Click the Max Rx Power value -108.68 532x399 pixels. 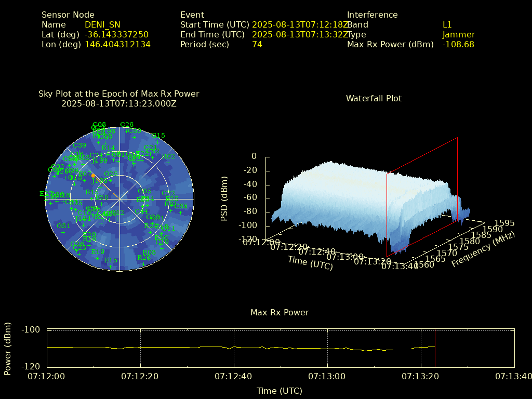pos(458,45)
